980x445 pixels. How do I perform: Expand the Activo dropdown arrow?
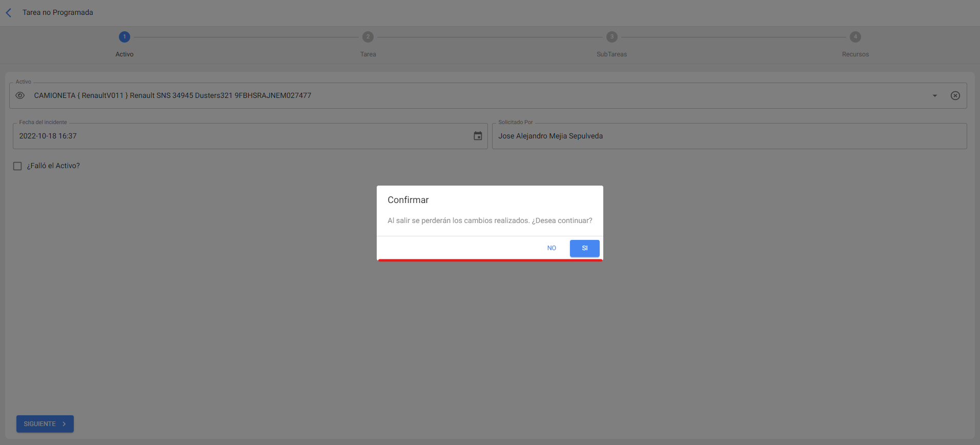934,96
